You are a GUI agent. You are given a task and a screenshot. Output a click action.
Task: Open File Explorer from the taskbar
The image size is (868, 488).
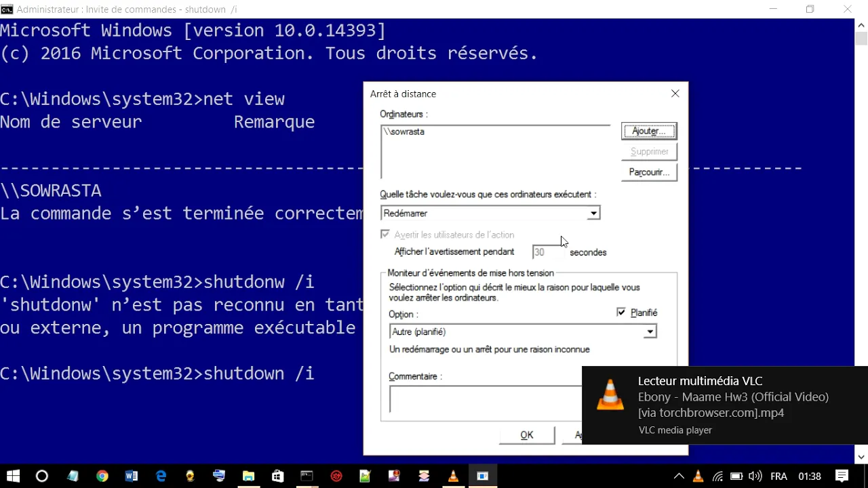pos(248,476)
